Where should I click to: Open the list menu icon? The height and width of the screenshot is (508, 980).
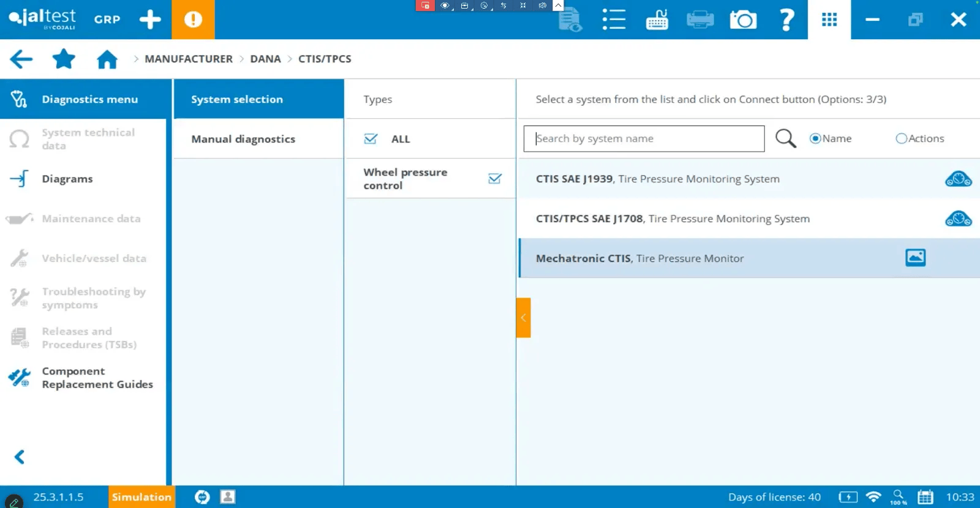click(x=614, y=20)
